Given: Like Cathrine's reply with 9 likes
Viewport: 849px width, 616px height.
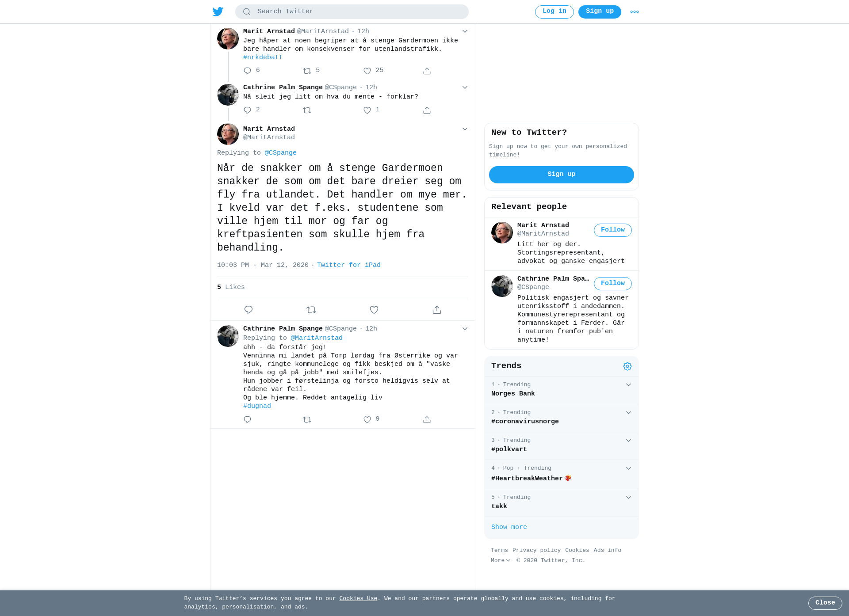Looking at the screenshot, I should (x=367, y=419).
